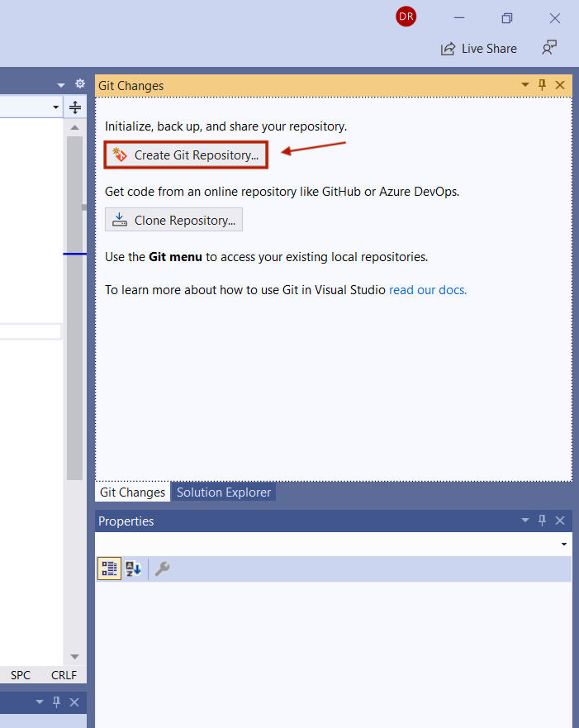This screenshot has width=579, height=728.
Task: Click the gear icon in editor tab bar
Action: [80, 84]
